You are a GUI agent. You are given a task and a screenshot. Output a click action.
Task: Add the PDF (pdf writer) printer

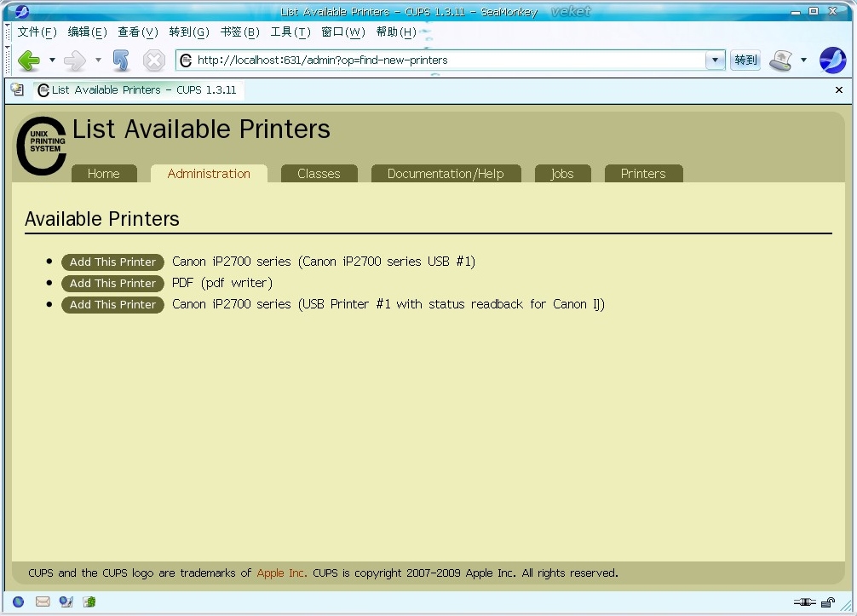(x=112, y=284)
